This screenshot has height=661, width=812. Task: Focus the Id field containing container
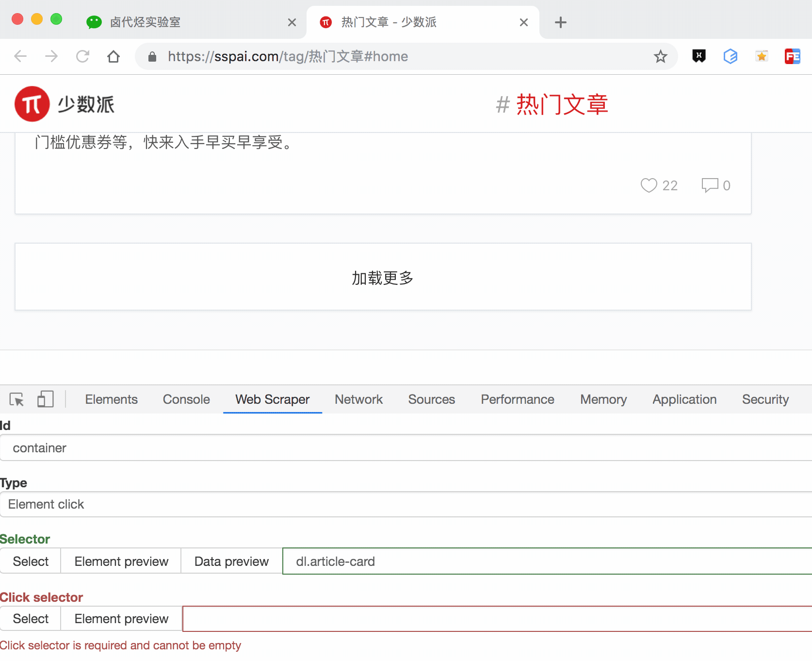click(406, 448)
